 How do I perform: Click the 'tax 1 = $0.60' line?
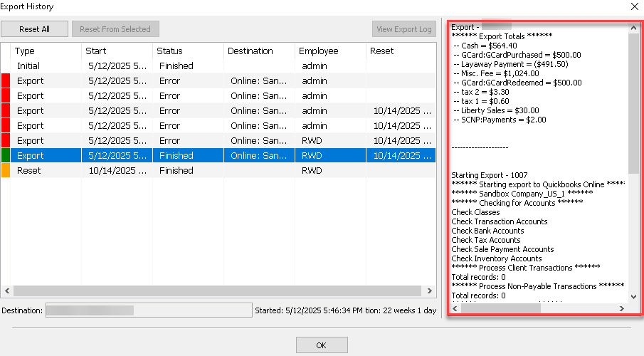click(481, 101)
